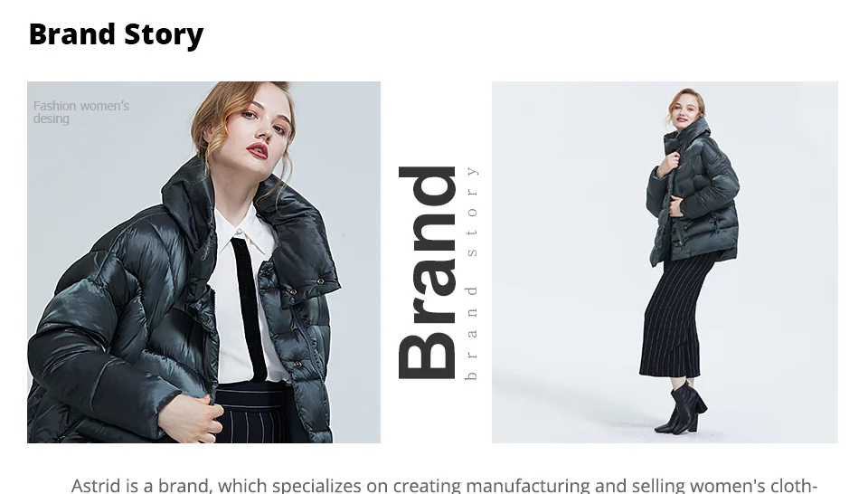Image resolution: width=868 pixels, height=494 pixels.
Task: Click the large vertical "Brand" text
Action: click(x=427, y=272)
